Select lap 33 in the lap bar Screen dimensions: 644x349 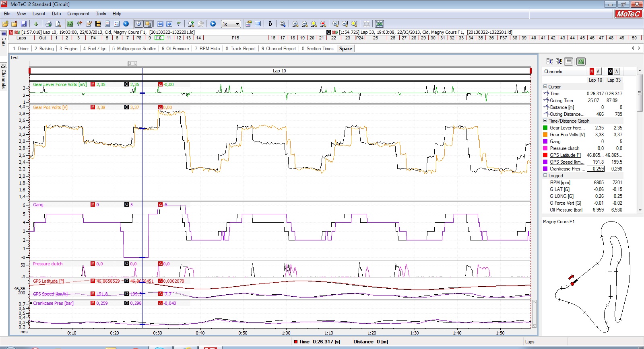[x=461, y=38]
